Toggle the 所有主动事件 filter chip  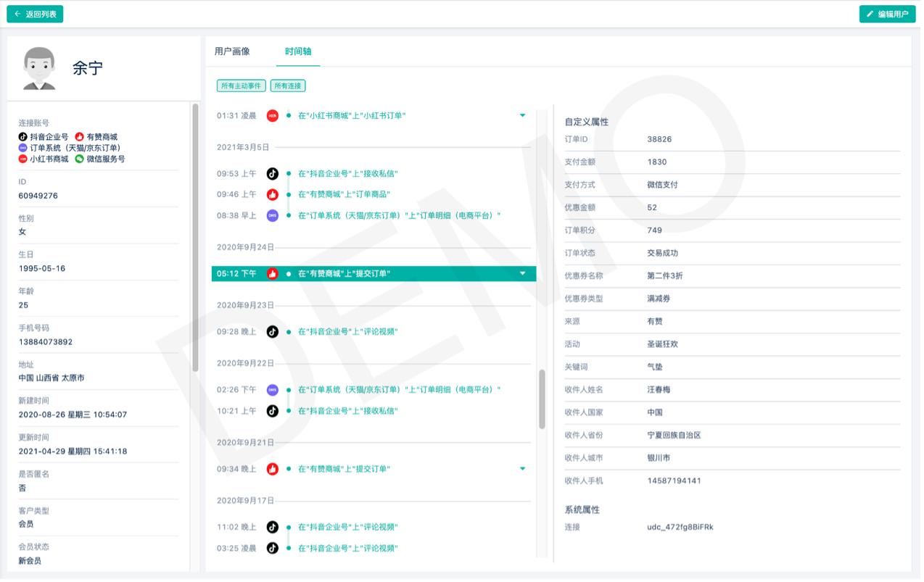click(242, 86)
